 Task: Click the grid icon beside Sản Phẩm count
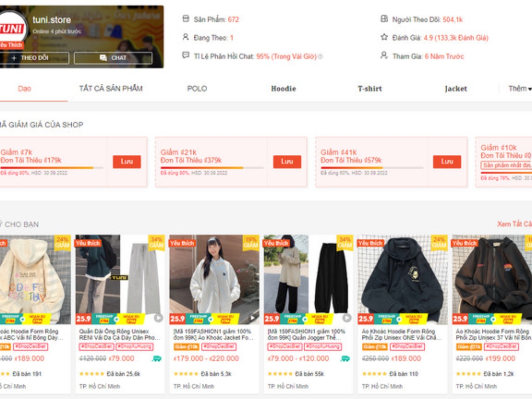[185, 19]
